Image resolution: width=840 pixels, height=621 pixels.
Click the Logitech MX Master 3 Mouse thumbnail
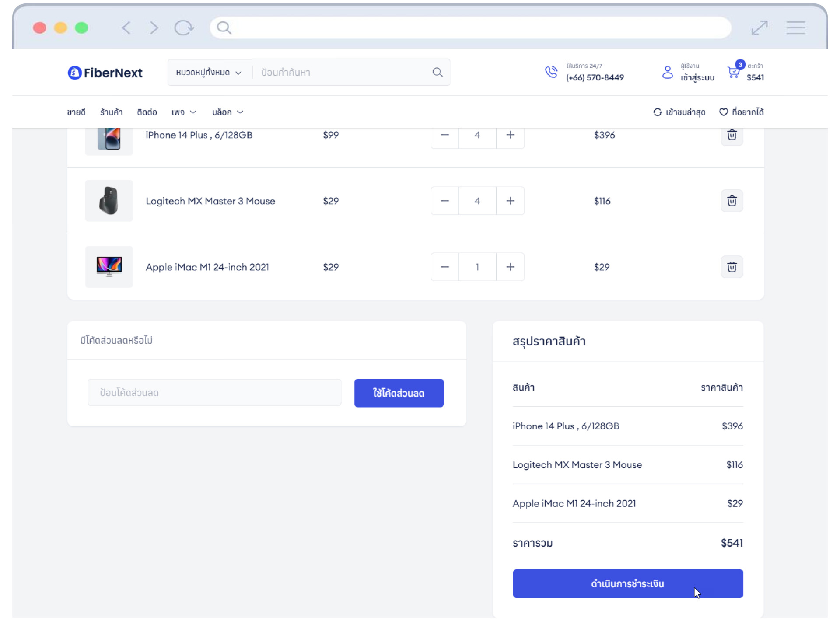pyautogui.click(x=109, y=201)
